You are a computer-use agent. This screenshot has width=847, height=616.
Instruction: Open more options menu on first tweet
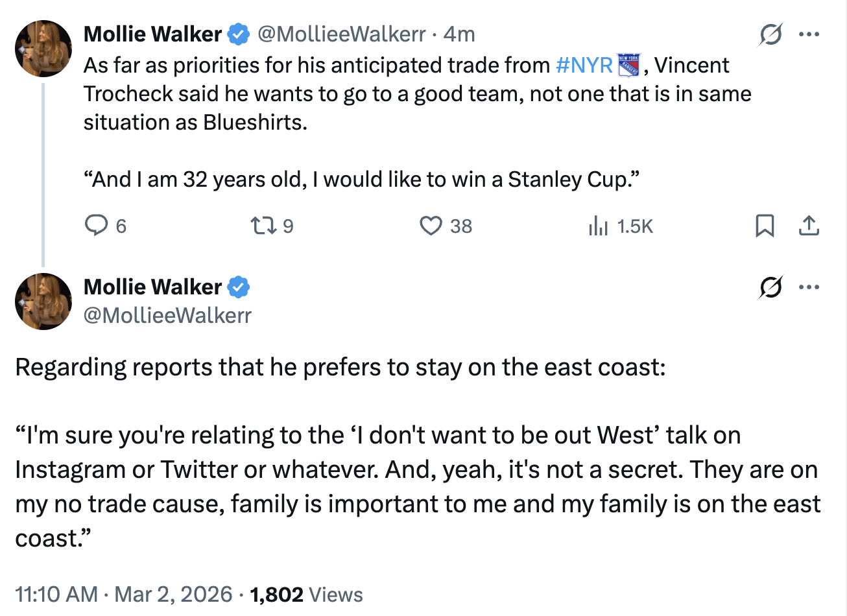[x=809, y=34]
